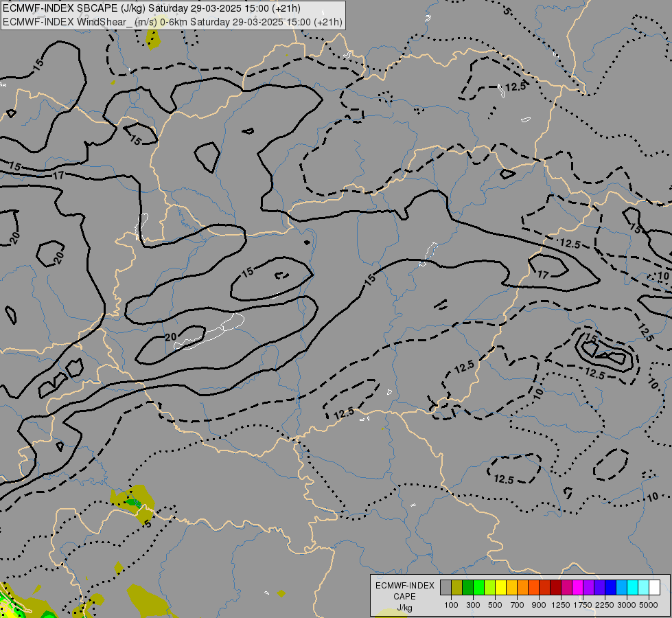This screenshot has height=618, width=672.
Task: Select the cyan swatch right of the 3000 tick
Action: point(633,588)
